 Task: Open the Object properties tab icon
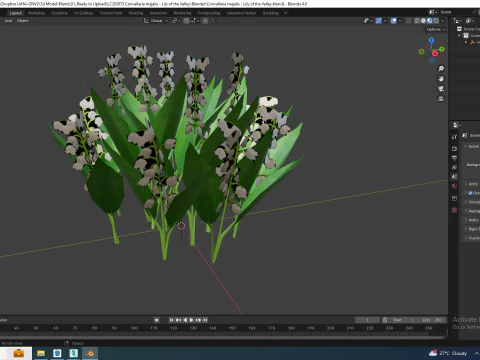tap(454, 198)
